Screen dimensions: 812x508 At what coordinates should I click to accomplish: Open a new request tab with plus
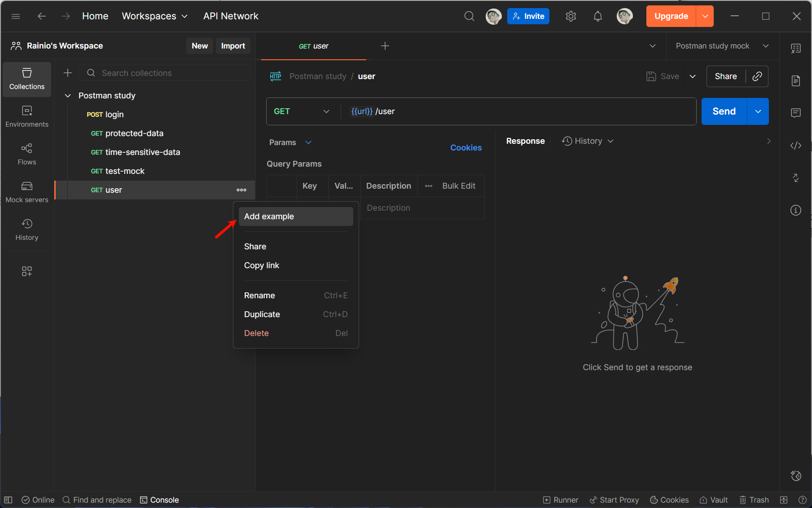[385, 46]
